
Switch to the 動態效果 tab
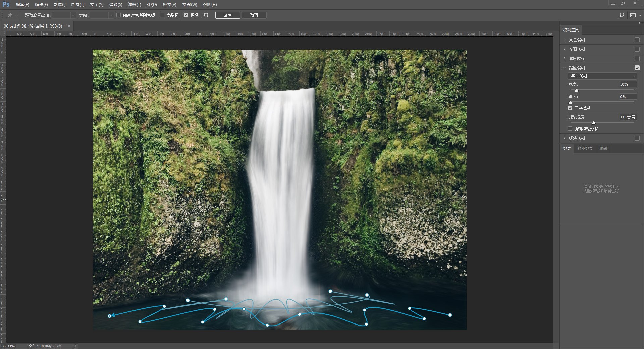pos(585,148)
